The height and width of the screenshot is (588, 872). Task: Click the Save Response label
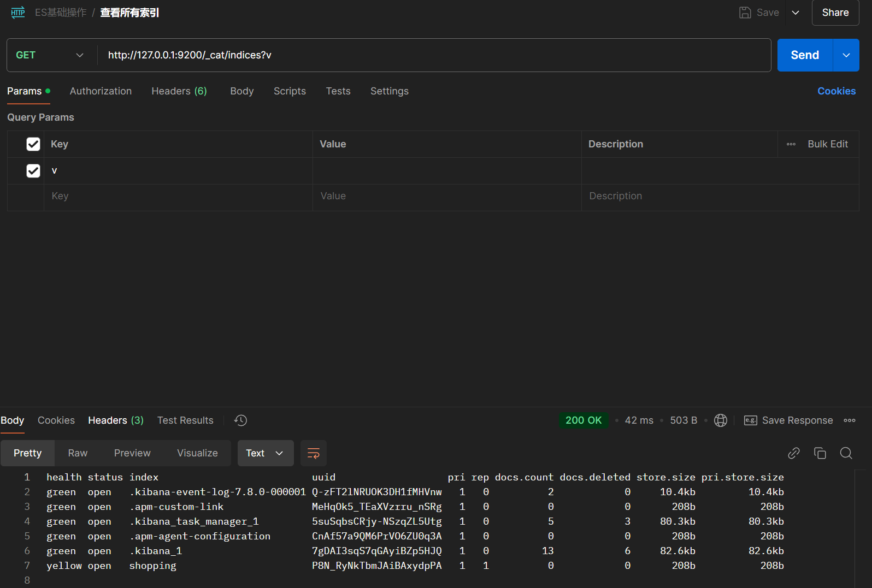(797, 420)
